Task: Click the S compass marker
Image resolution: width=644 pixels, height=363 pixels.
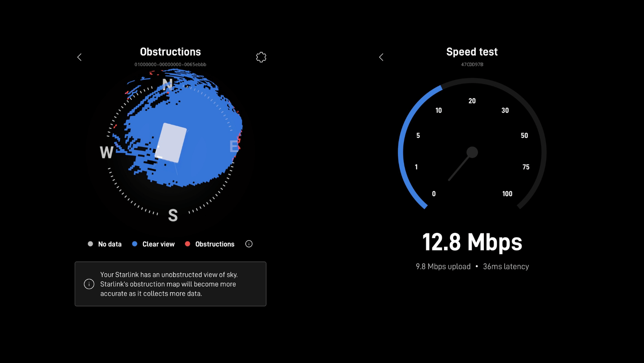Action: point(173,215)
